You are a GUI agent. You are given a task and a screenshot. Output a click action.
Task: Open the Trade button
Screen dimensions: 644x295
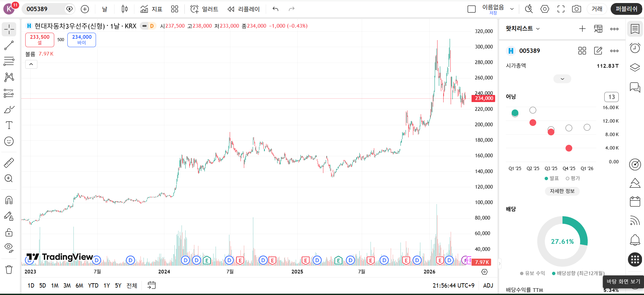[x=597, y=9]
